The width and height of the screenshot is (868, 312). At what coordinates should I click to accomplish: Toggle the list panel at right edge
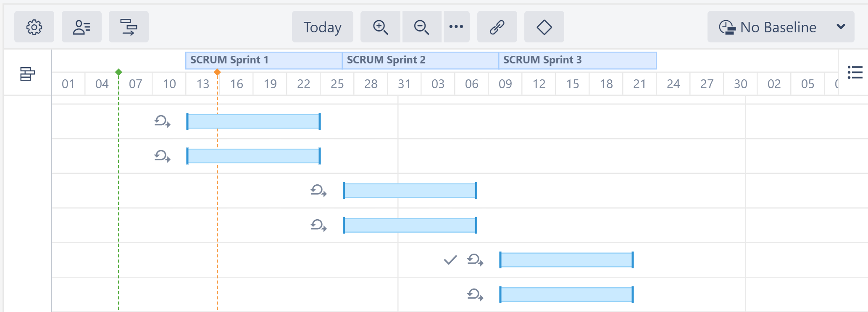(855, 72)
